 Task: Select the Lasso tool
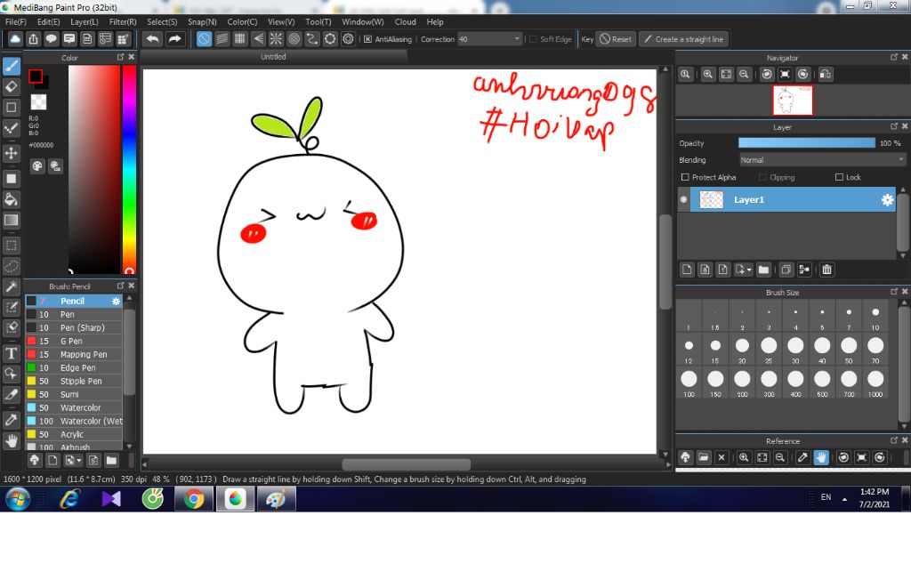pos(11,266)
